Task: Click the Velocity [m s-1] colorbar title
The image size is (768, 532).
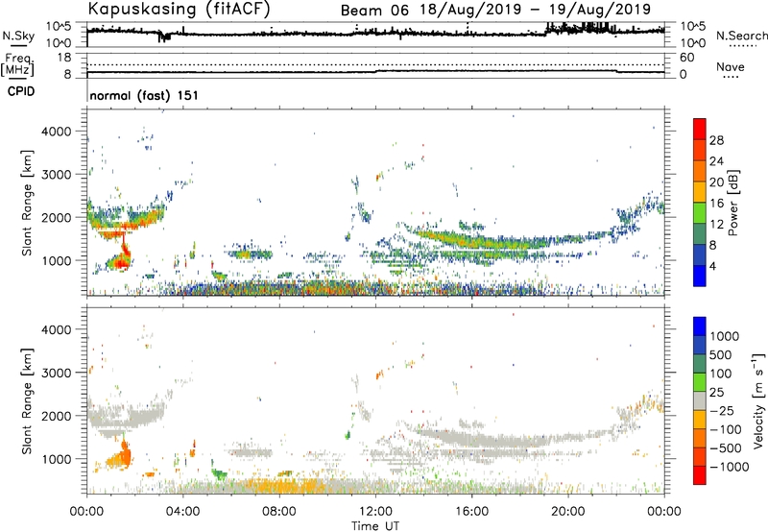Action: pos(758,400)
